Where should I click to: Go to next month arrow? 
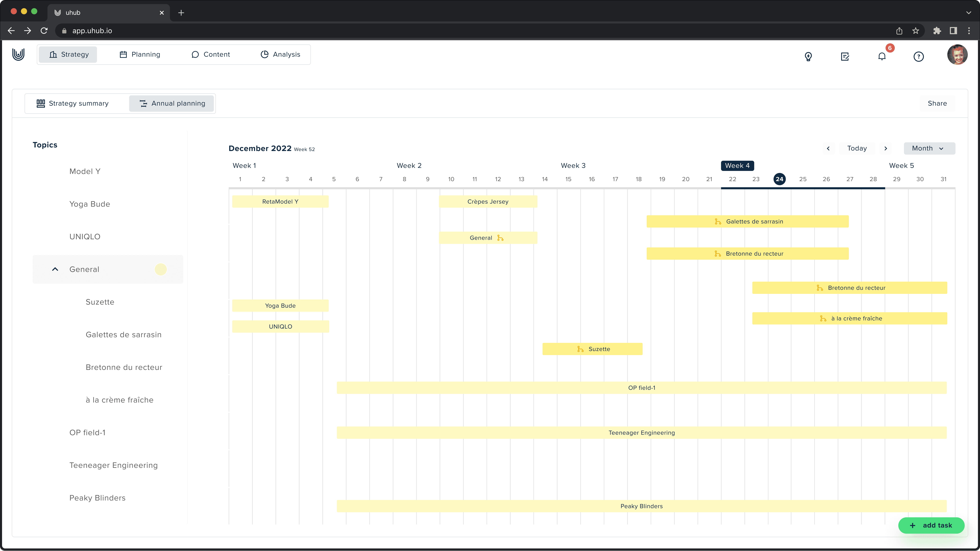(885, 148)
